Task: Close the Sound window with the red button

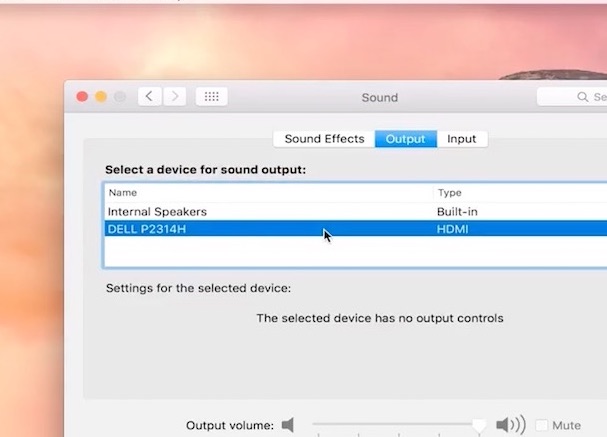Action: point(82,96)
